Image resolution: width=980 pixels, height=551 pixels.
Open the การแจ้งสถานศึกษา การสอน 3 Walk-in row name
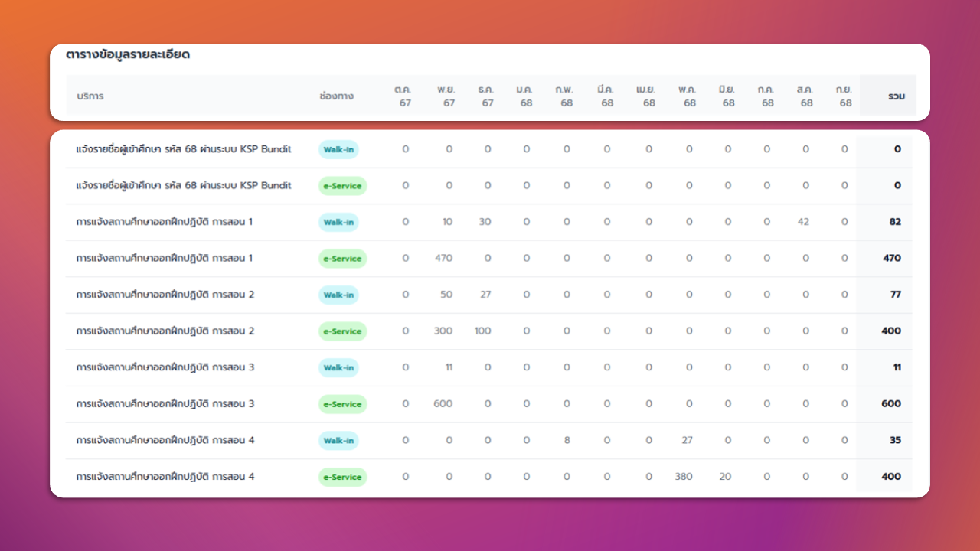point(165,367)
